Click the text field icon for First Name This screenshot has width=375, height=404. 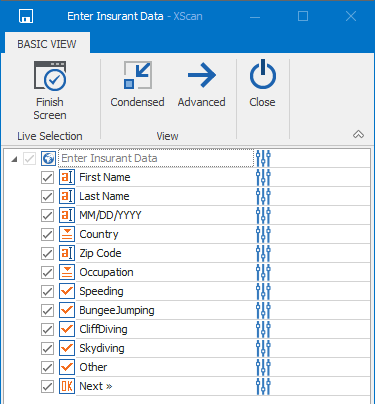click(x=67, y=177)
